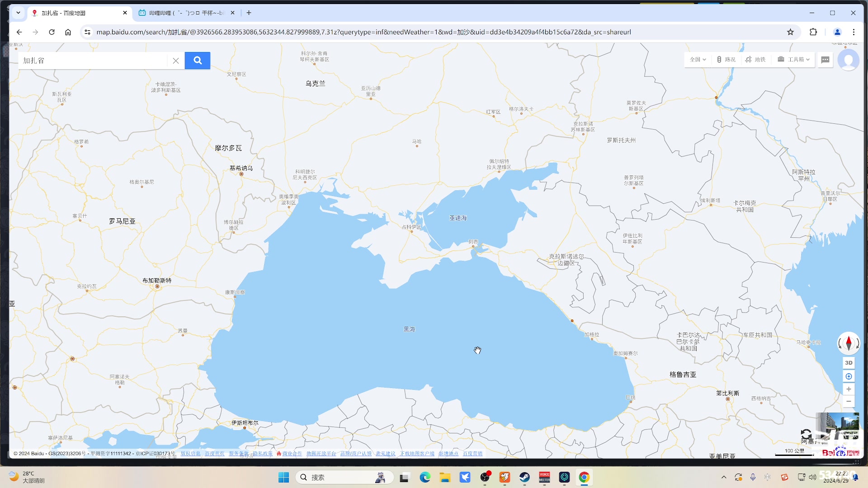Click the user avatar login icon
Image resolution: width=868 pixels, height=488 pixels.
(x=848, y=60)
